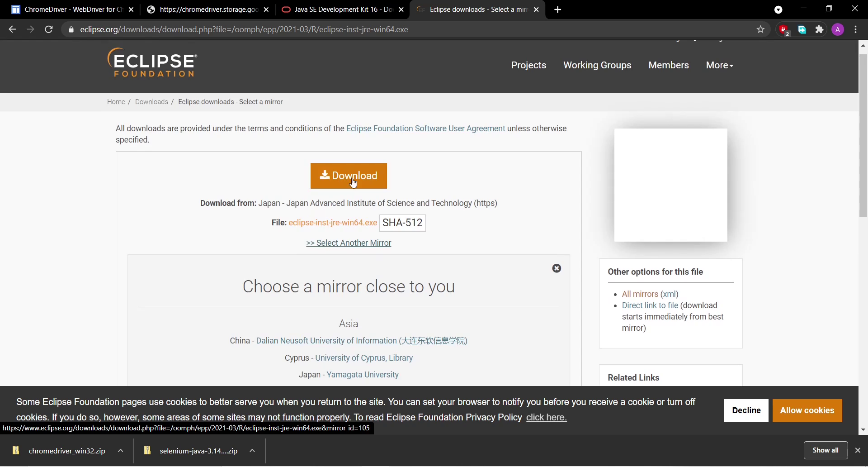Click Allow cookies button
The height and width of the screenshot is (467, 868).
pos(807,410)
